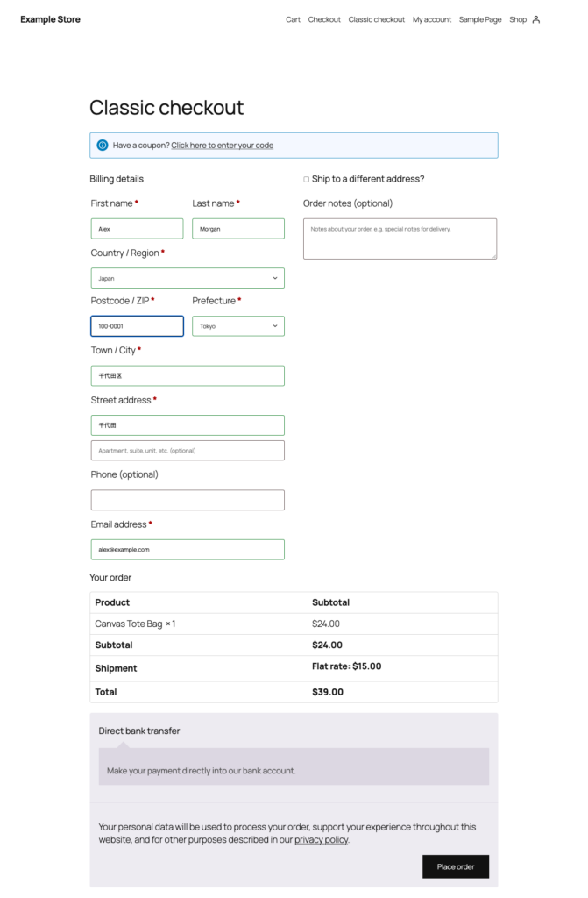Viewport: 588px width, 898px height.
Task: Click the Postcode / ZIP field
Action: point(137,326)
